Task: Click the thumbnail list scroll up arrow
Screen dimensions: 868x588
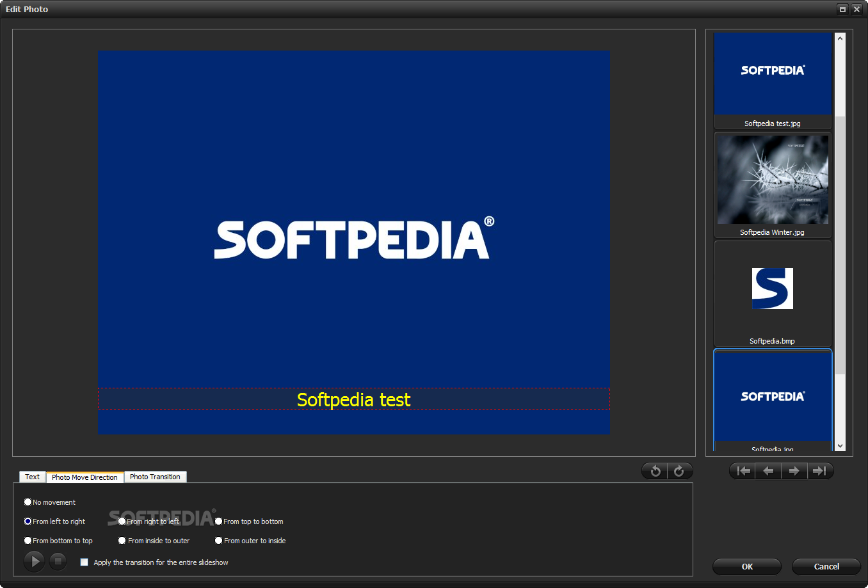Action: click(840, 38)
